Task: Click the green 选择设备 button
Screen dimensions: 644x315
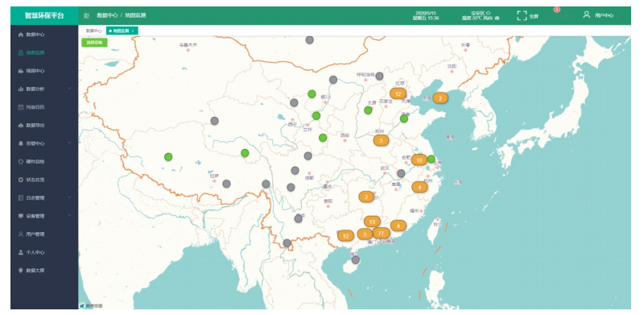Action: pyautogui.click(x=94, y=42)
